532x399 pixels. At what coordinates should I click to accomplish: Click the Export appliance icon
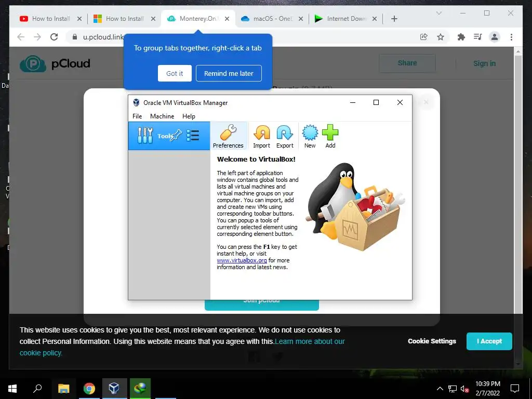point(285,136)
